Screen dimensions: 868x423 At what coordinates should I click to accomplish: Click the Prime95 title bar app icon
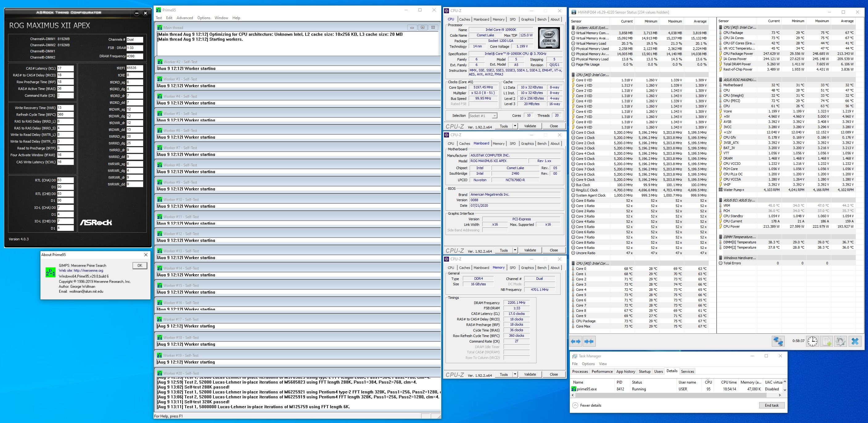tap(158, 10)
